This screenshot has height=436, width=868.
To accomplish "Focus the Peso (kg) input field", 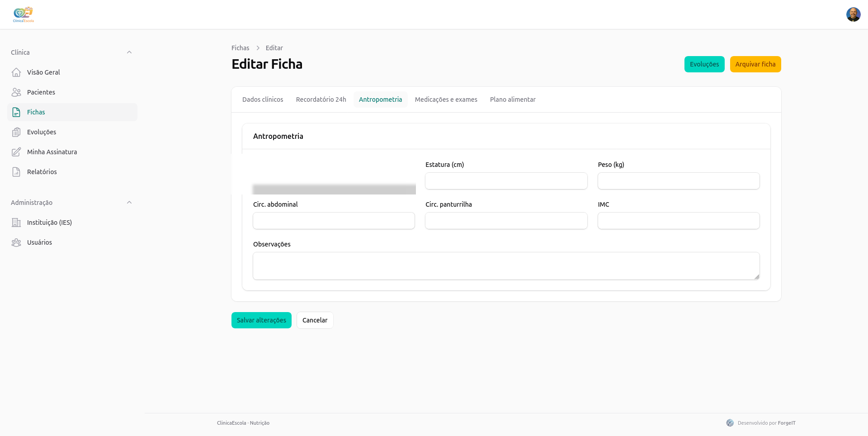I will point(679,181).
